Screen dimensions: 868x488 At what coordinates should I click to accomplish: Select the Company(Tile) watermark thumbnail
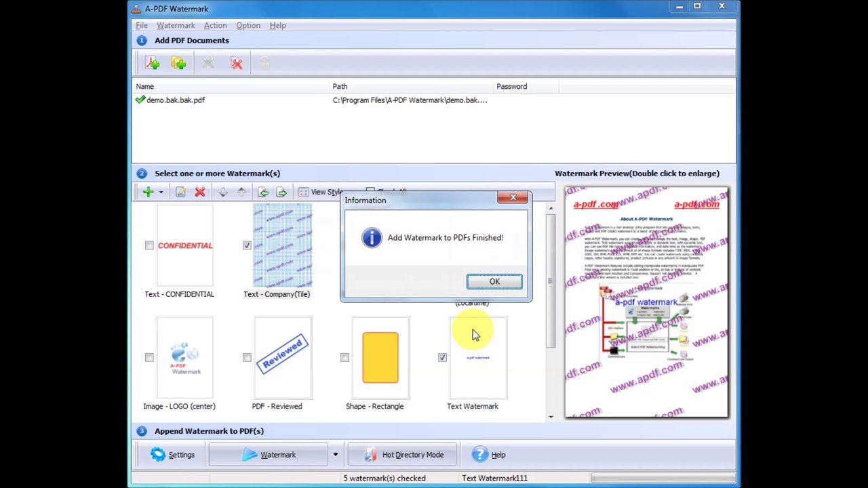(x=283, y=245)
